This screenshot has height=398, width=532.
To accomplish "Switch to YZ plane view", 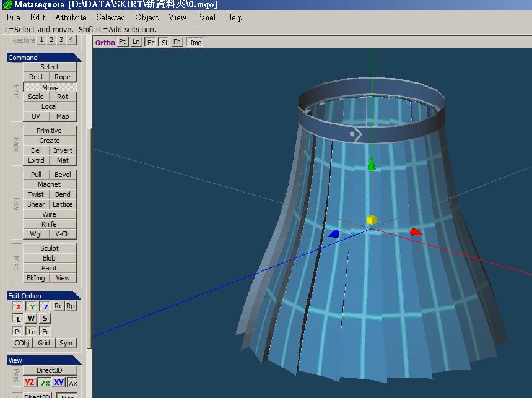I will 30,383.
